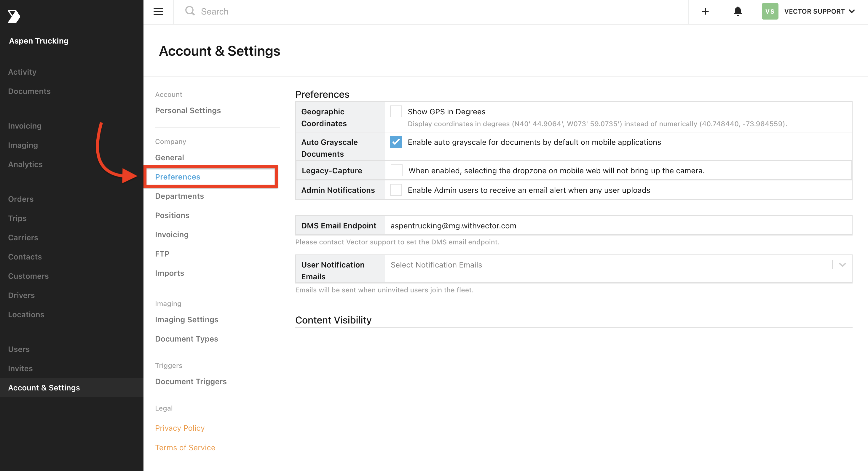Click the search magnifier icon
The image size is (868, 471).
tap(190, 11)
